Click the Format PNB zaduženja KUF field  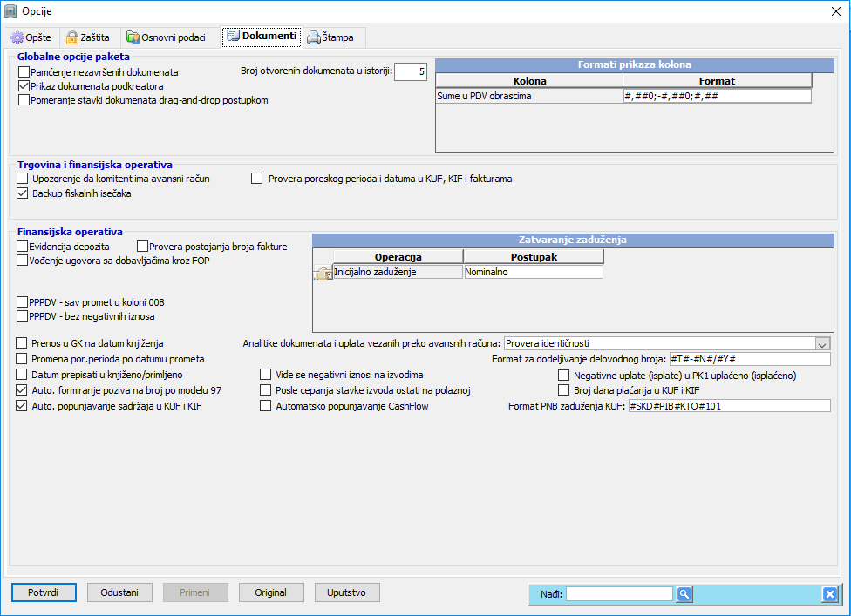click(730, 406)
